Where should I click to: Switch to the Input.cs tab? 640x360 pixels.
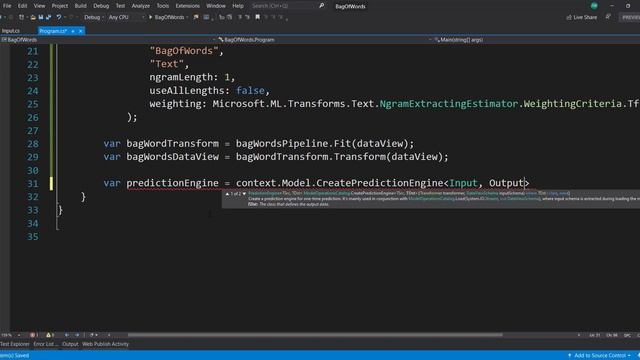11,31
